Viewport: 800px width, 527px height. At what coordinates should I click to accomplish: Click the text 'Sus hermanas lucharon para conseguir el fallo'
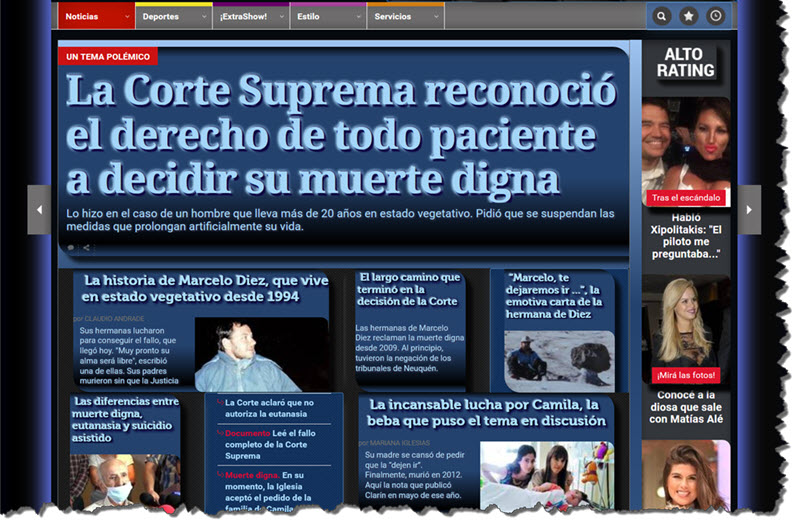(x=129, y=356)
